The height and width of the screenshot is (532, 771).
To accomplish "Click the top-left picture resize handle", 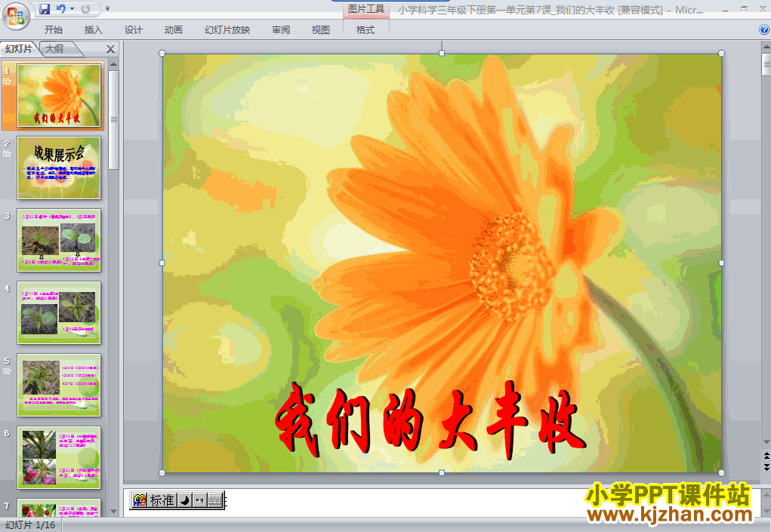I will [162, 54].
